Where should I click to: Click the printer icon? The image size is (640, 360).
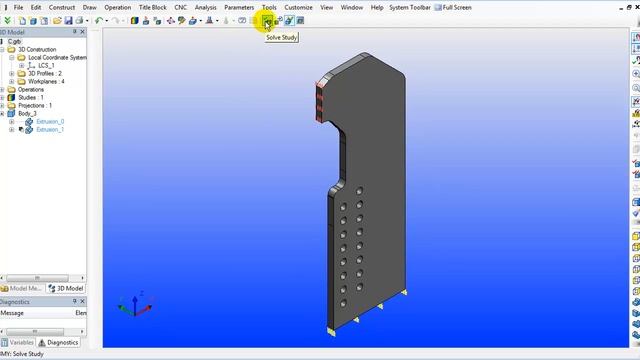pos(80,20)
